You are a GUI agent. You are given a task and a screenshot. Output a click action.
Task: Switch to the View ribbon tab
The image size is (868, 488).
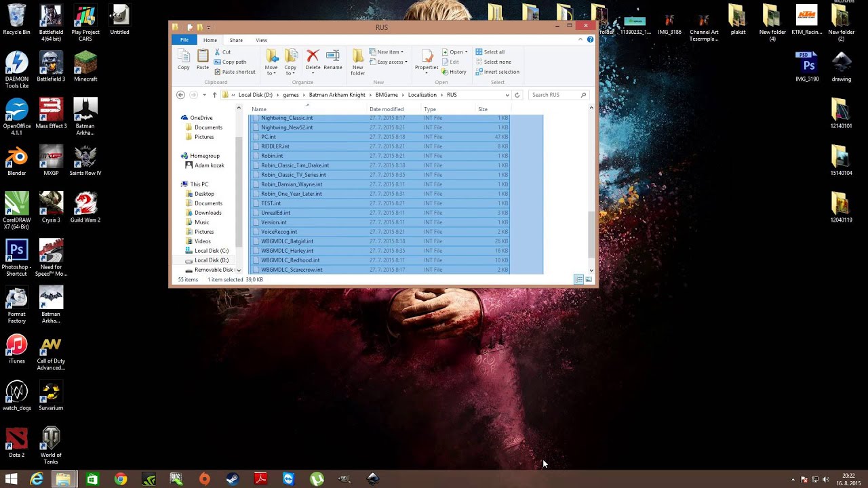[x=261, y=40]
